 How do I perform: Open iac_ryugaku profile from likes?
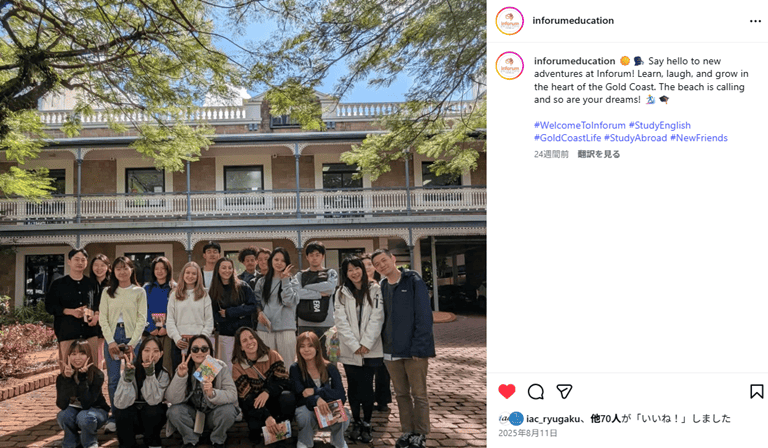tap(554, 419)
